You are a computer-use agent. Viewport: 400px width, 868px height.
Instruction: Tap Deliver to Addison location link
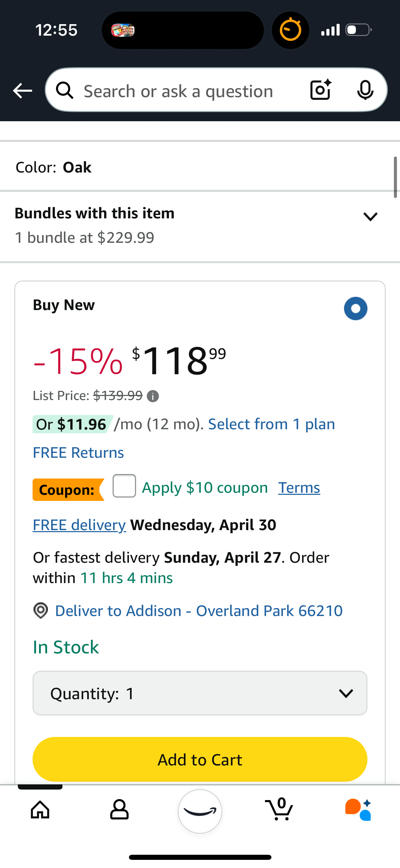(198, 611)
